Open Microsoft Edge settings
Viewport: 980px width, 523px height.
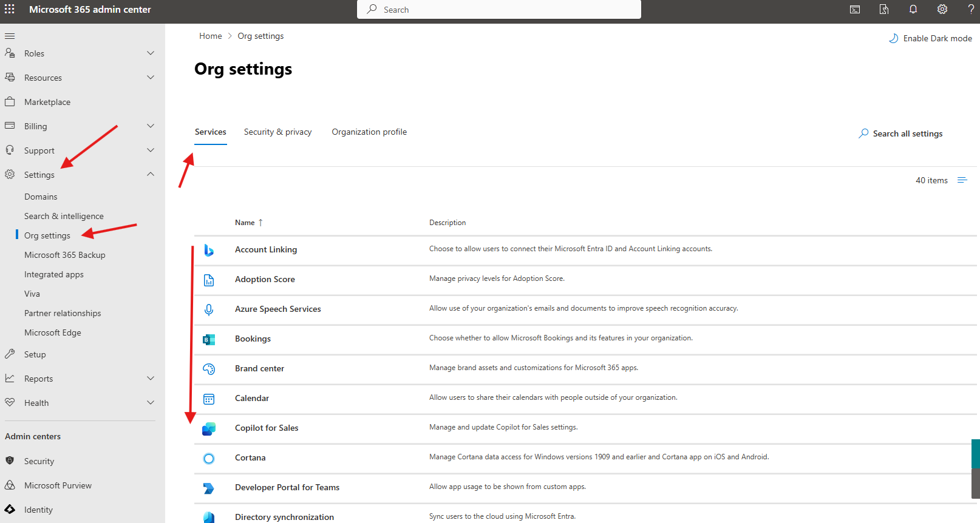point(53,332)
